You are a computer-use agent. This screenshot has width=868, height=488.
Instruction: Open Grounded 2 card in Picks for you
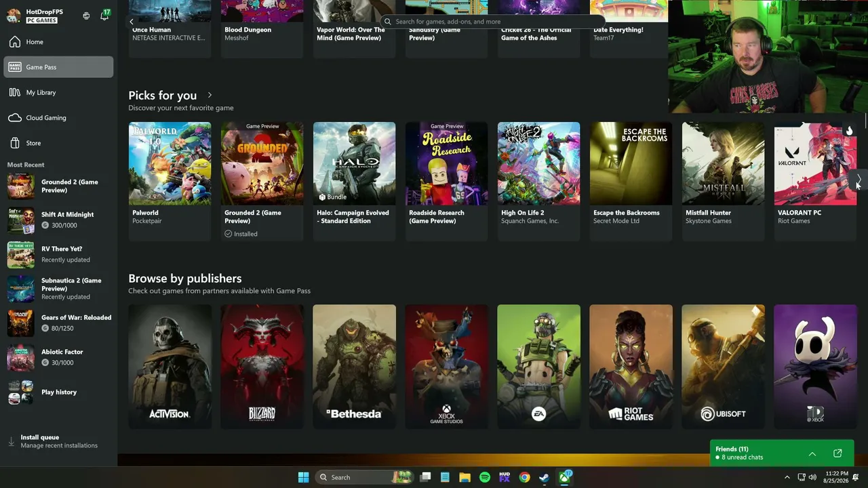[x=262, y=181]
